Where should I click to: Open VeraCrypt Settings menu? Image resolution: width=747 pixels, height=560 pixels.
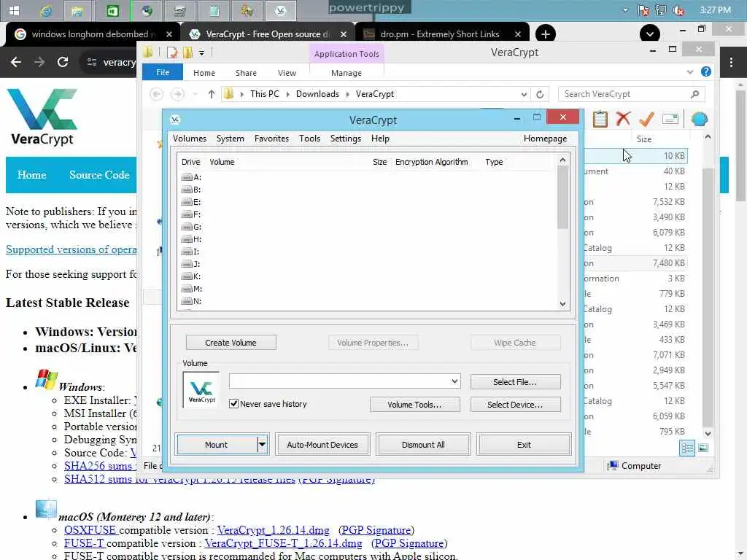(345, 139)
